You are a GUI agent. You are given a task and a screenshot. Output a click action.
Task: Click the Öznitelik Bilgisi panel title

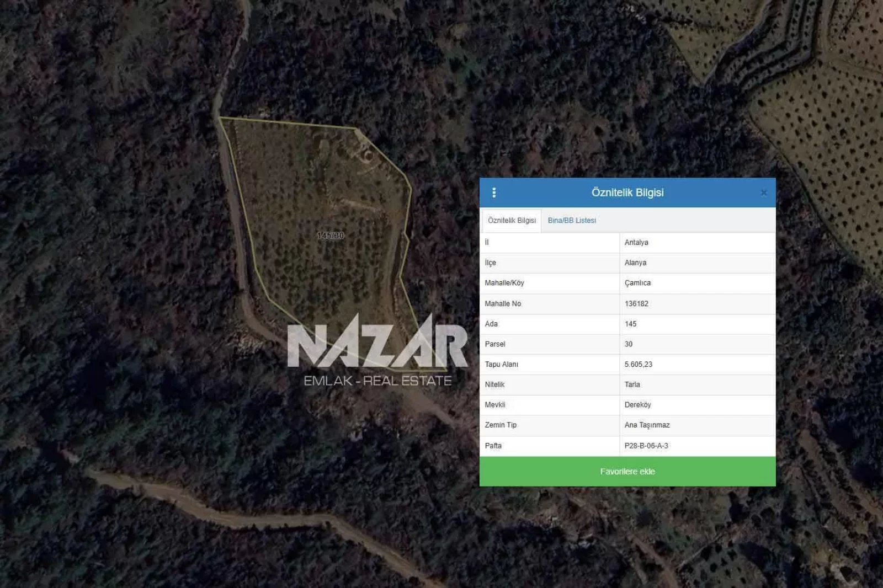pyautogui.click(x=627, y=193)
